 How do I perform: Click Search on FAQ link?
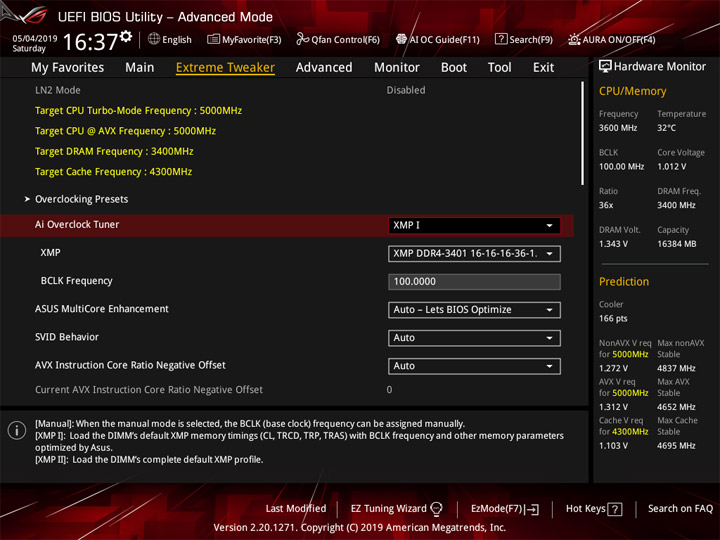[680, 509]
